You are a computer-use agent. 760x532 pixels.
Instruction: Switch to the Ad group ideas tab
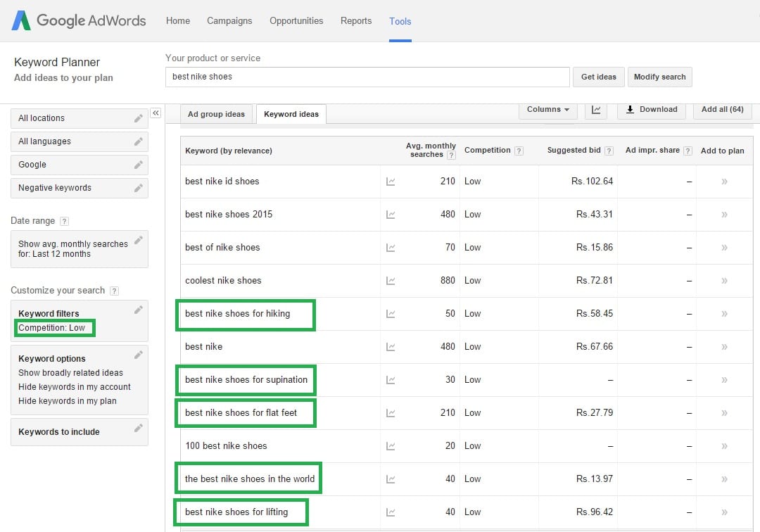point(216,113)
